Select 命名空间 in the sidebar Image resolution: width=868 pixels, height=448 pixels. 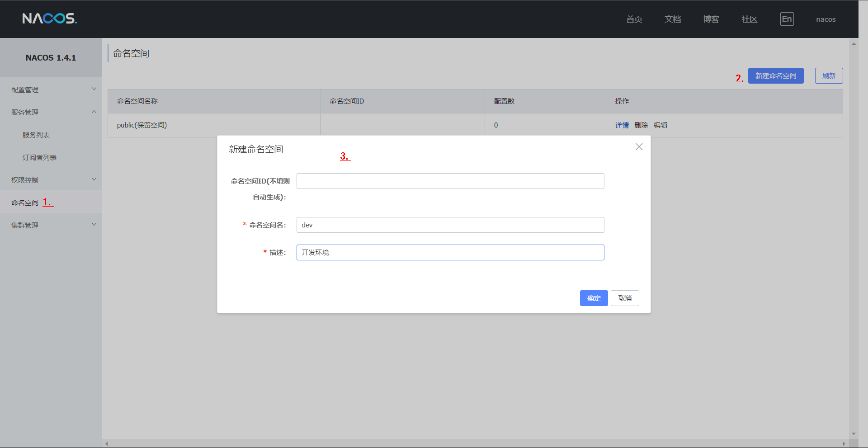(25, 203)
